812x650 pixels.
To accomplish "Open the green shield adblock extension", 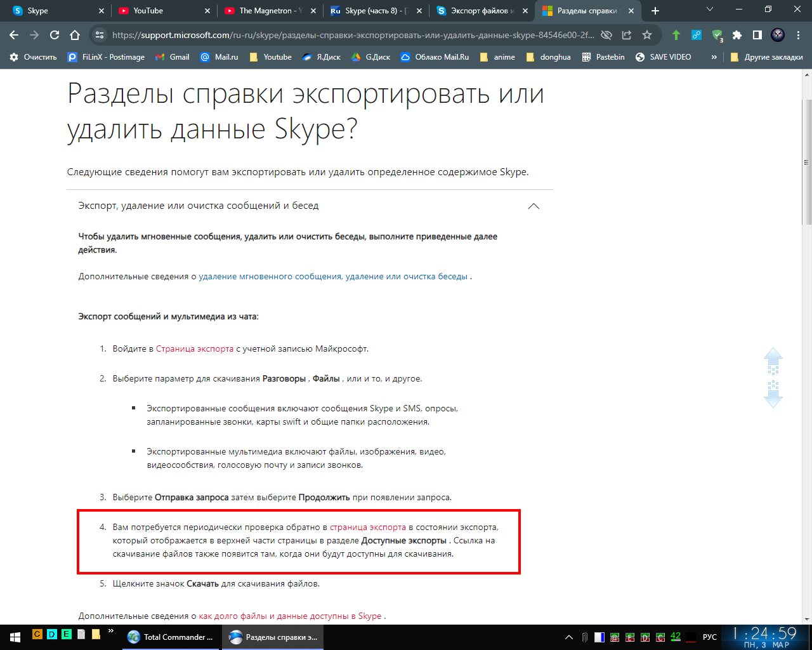I will point(717,36).
